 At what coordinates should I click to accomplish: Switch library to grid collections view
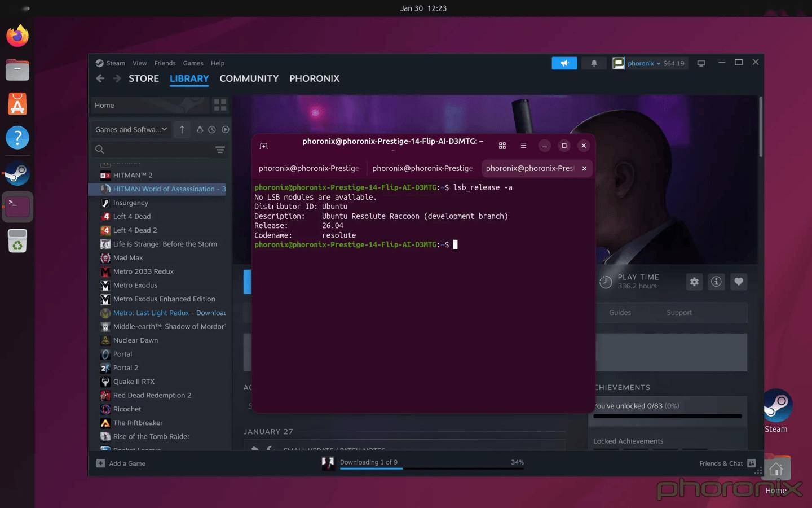[220, 105]
